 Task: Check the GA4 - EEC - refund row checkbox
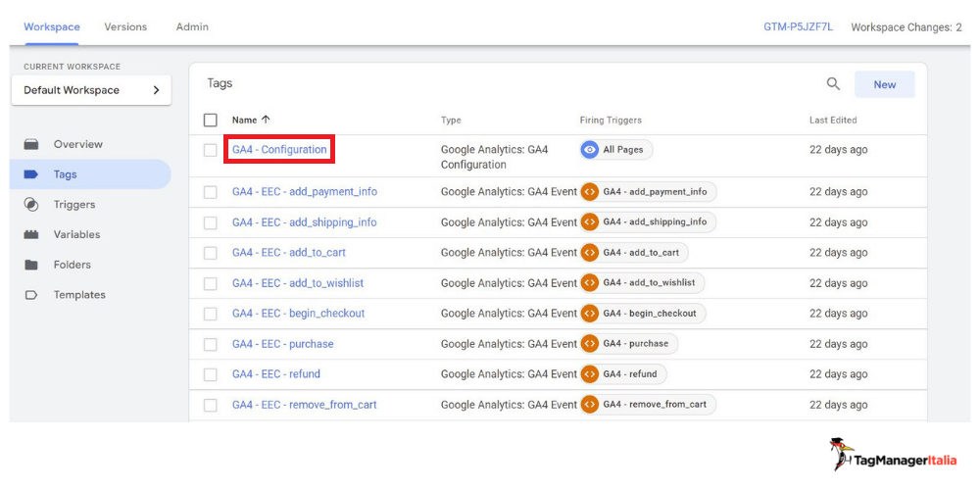tap(211, 374)
